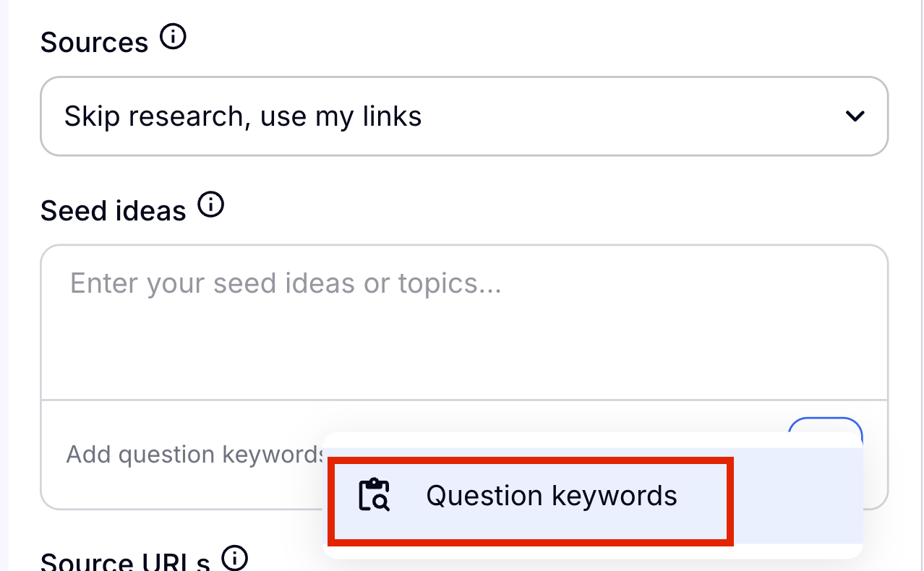Screen dimensions: 924x571
Task: Click the 'Add question keywords' hint text
Action: click(x=196, y=455)
